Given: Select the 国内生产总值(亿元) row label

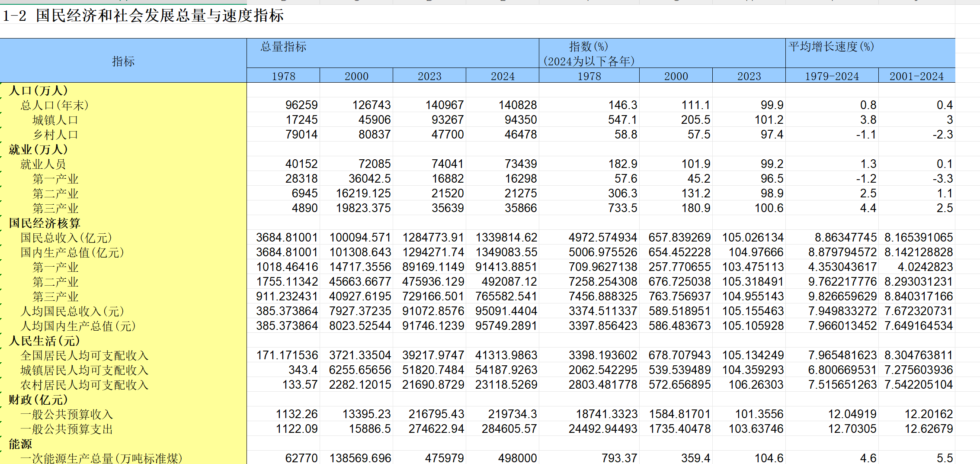Looking at the screenshot, I should (72, 252).
